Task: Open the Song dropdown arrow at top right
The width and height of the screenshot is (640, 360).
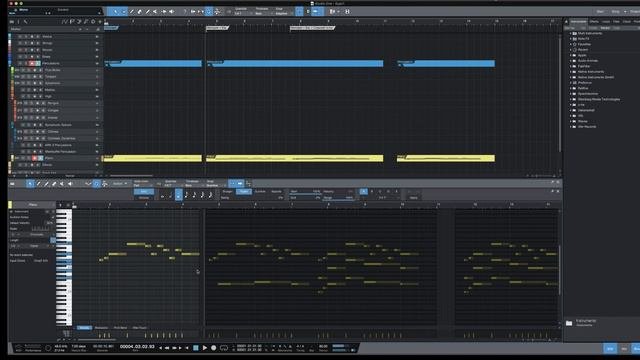Action: [x=625, y=11]
